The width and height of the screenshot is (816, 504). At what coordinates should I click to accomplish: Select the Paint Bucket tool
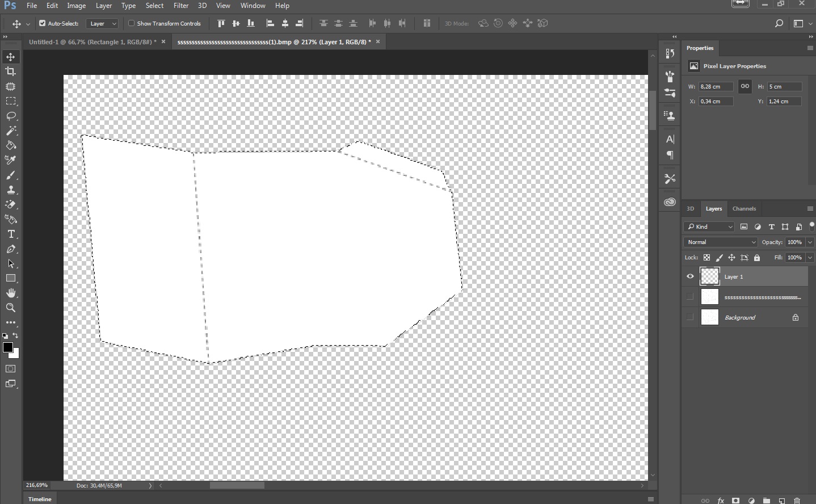click(x=11, y=145)
